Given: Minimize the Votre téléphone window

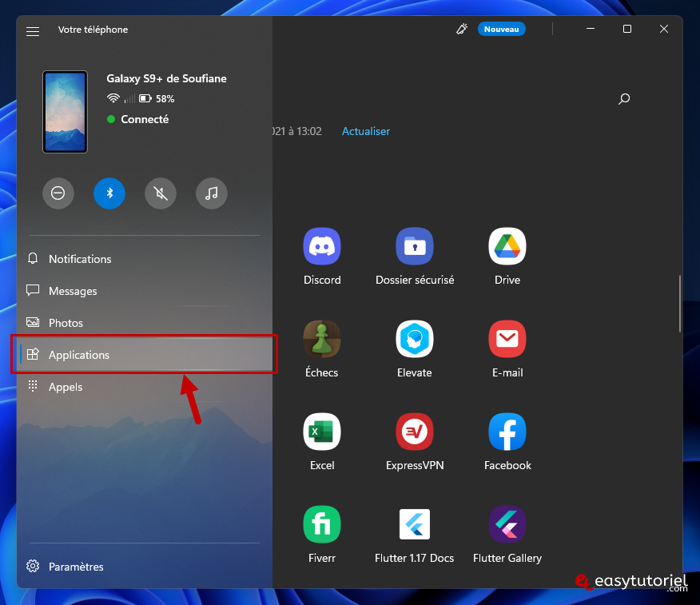Looking at the screenshot, I should pyautogui.click(x=591, y=29).
